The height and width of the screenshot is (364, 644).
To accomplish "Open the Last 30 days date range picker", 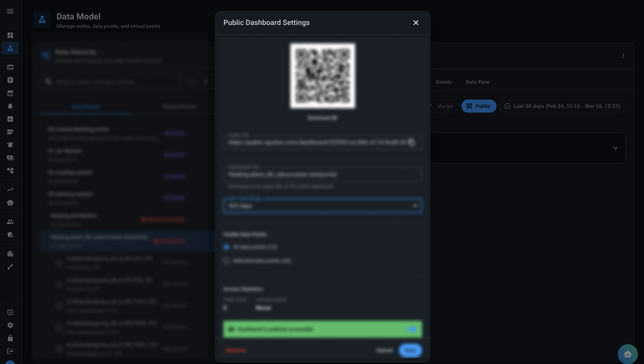I will [x=562, y=106].
